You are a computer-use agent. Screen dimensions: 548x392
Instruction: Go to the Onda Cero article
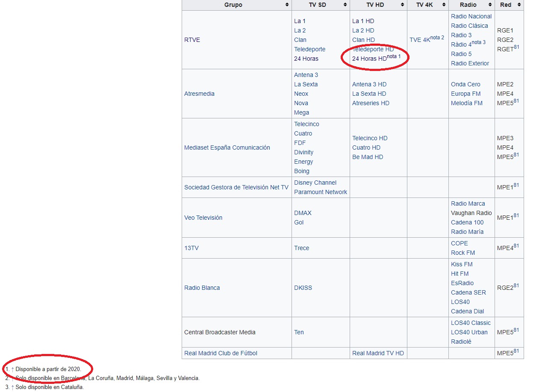466,84
